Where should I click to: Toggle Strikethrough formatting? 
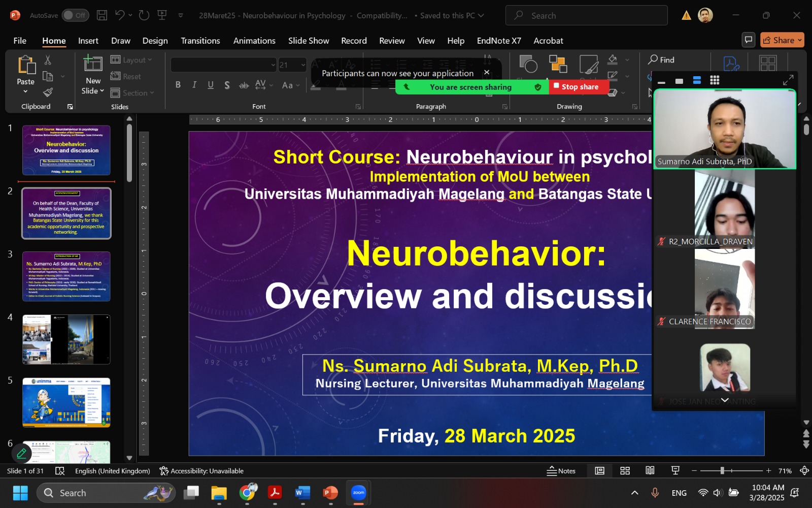pyautogui.click(x=244, y=85)
